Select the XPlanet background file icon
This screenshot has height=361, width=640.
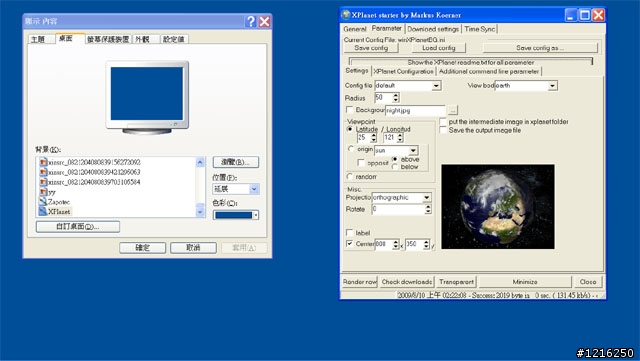click(43, 212)
